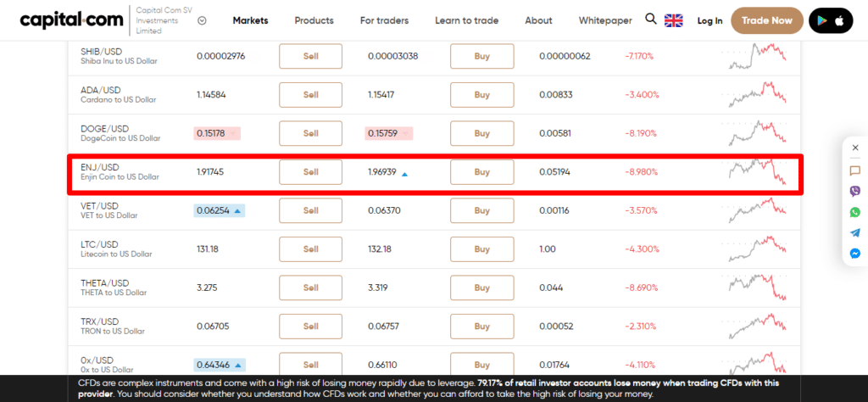Open the ADA/USD instrument name
This screenshot has width=868, height=402.
(100, 90)
